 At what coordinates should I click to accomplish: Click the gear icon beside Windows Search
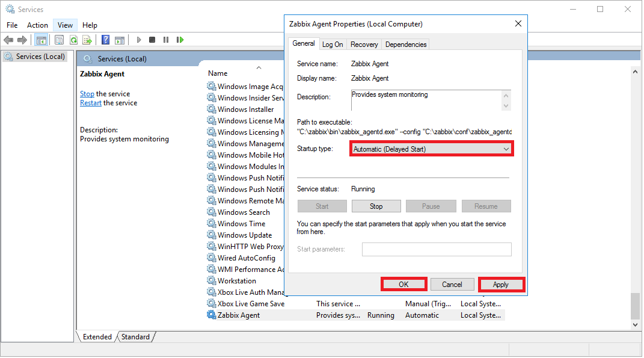(x=212, y=212)
